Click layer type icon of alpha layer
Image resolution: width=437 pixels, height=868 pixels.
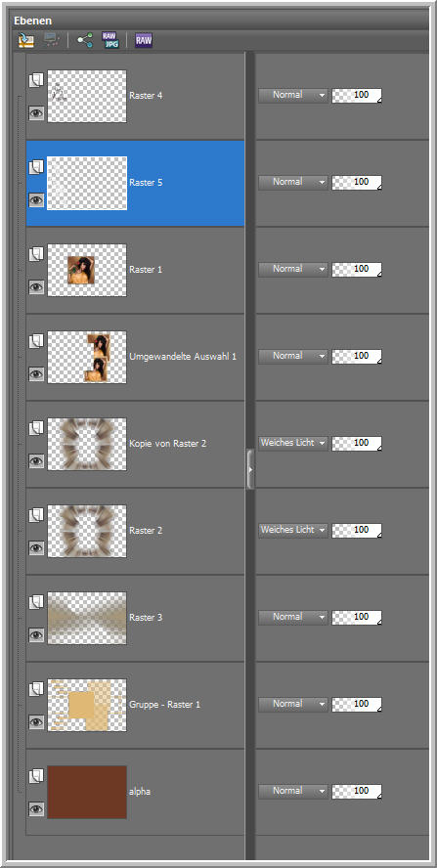(x=36, y=776)
